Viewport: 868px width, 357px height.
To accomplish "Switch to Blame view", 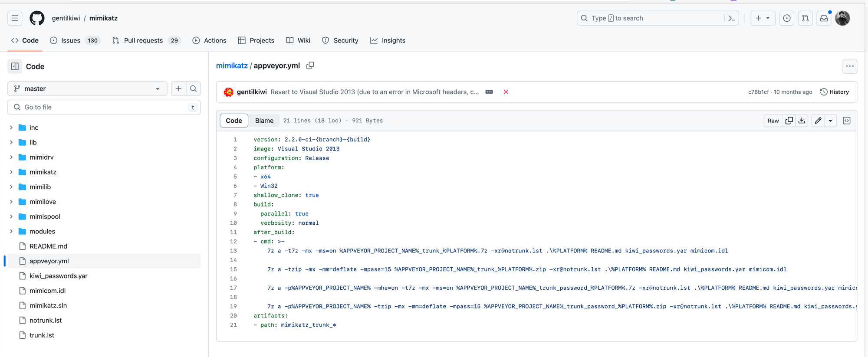I will click(264, 121).
